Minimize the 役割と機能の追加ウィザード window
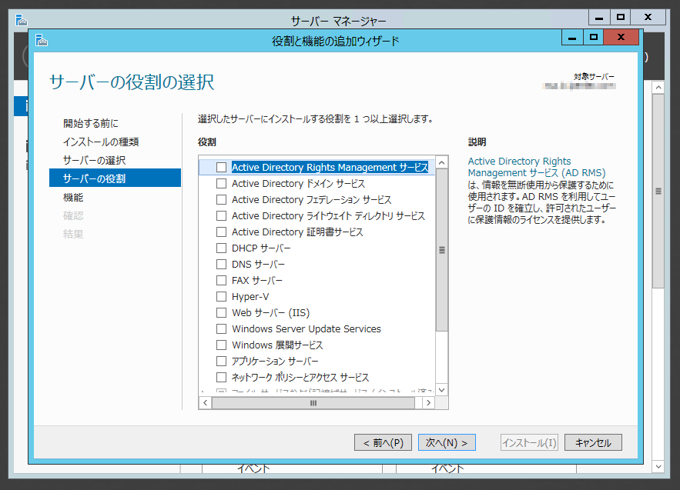The width and height of the screenshot is (680, 490). [x=572, y=38]
